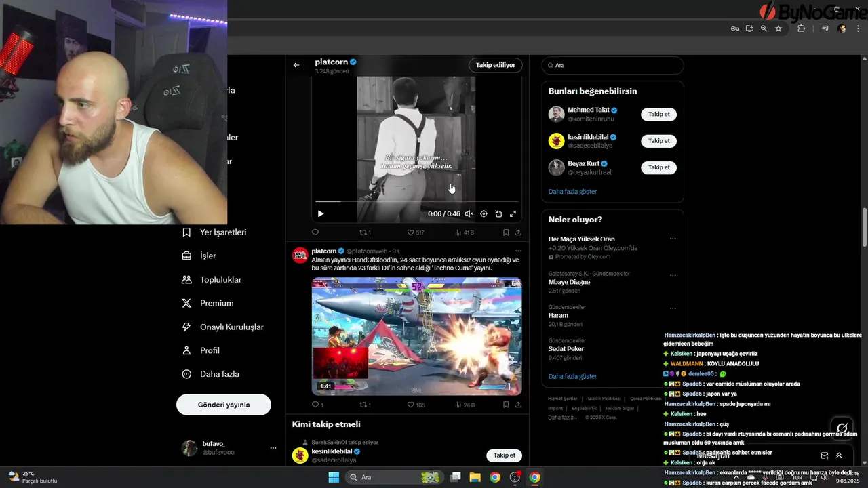Like the post with 517 likes
Viewport: 868px width, 488px height.
(415, 232)
